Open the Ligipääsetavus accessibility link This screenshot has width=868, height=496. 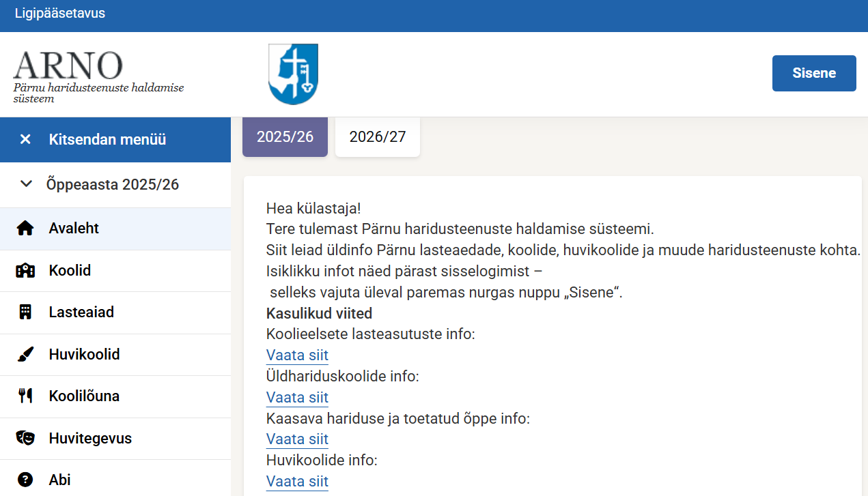(x=60, y=13)
